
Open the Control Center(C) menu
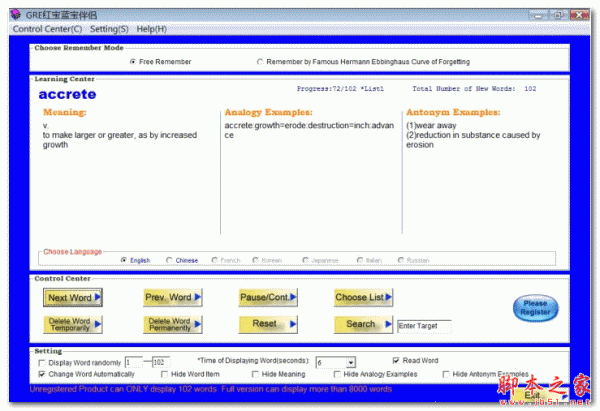click(x=47, y=29)
